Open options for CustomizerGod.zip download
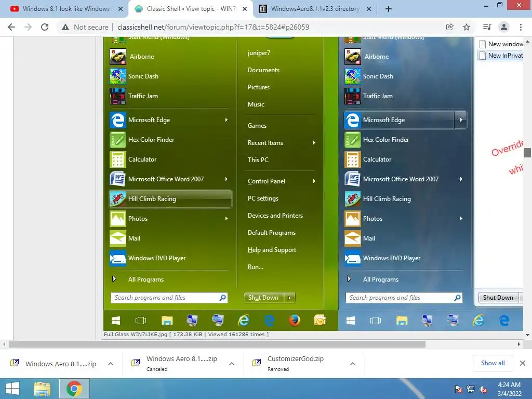The height and width of the screenshot is (399, 532). click(x=353, y=364)
